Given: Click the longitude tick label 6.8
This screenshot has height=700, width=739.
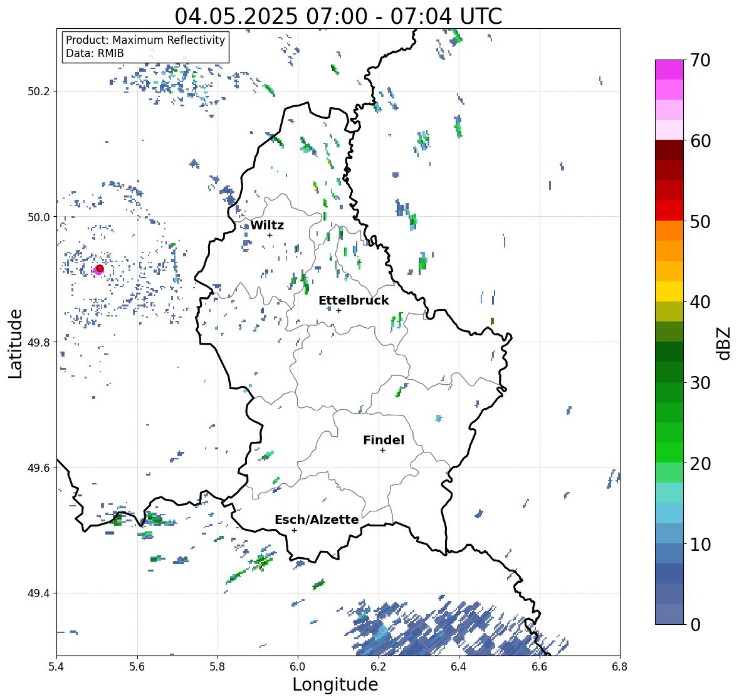Looking at the screenshot, I should [x=620, y=667].
